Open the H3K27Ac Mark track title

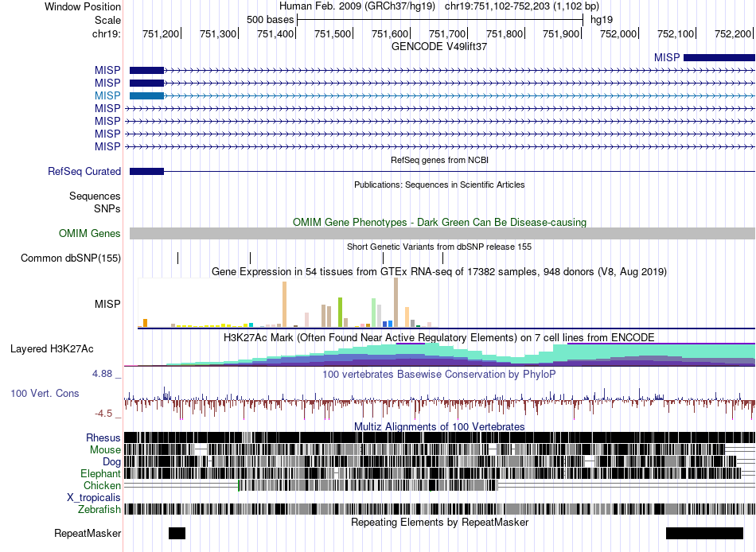pyautogui.click(x=439, y=337)
